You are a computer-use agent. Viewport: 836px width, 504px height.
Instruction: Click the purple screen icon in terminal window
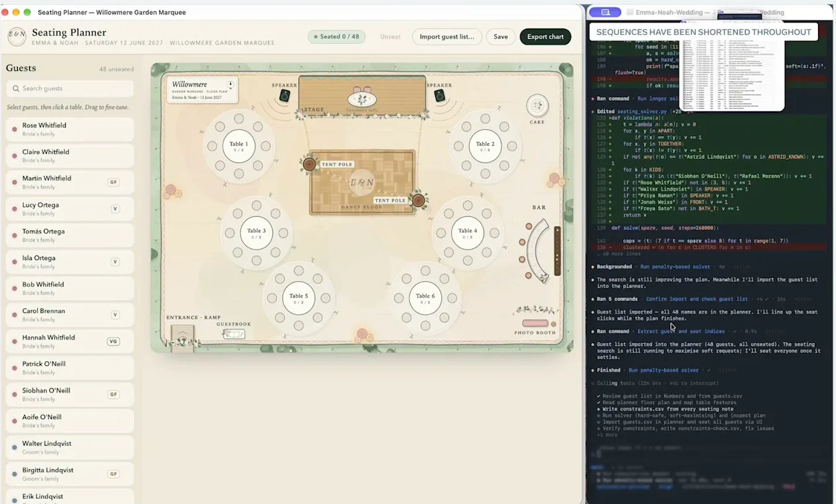(x=605, y=12)
